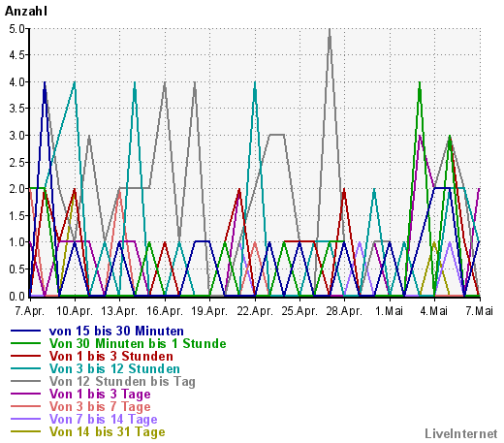The width and height of the screenshot is (504, 443).
Task: Click y-axis value '3.0'
Action: (x=16, y=136)
